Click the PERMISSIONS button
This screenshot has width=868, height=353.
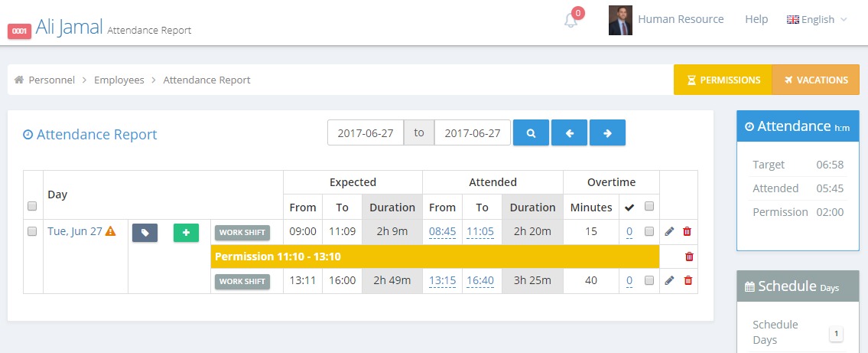tap(723, 80)
